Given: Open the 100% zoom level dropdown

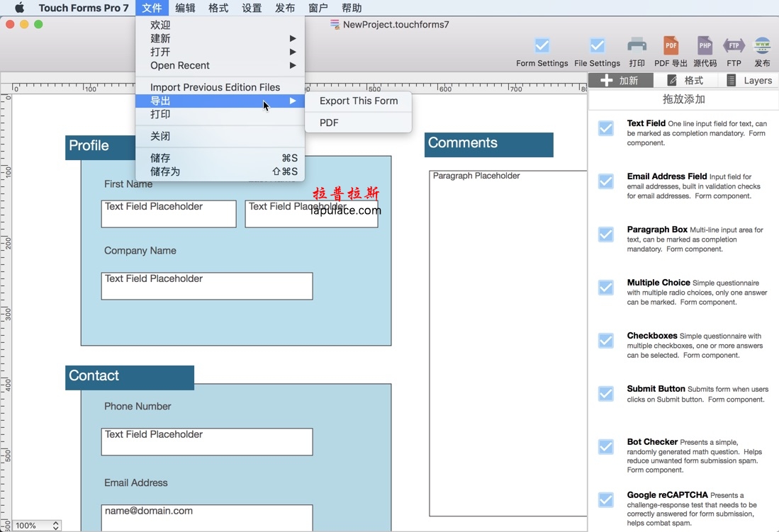Looking at the screenshot, I should [37, 526].
